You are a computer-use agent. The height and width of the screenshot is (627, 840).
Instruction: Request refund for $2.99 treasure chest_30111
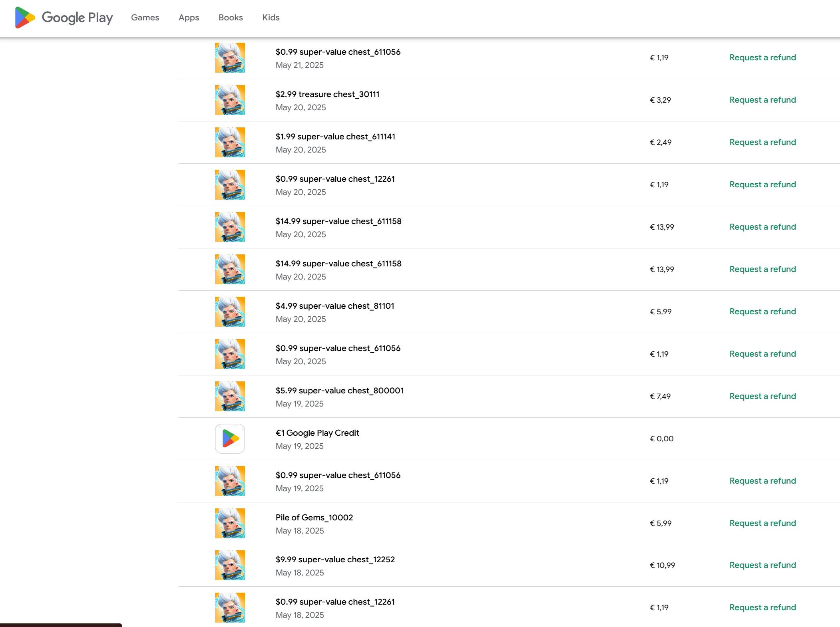pyautogui.click(x=762, y=100)
